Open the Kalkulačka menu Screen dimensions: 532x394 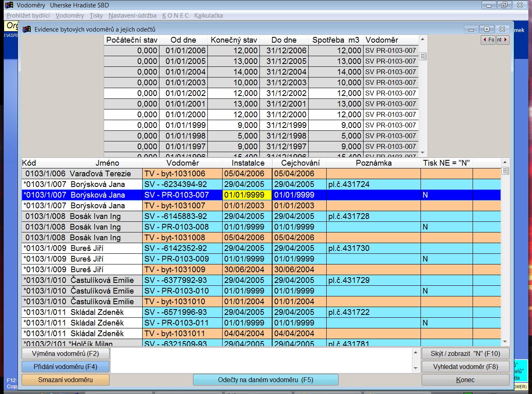click(209, 16)
